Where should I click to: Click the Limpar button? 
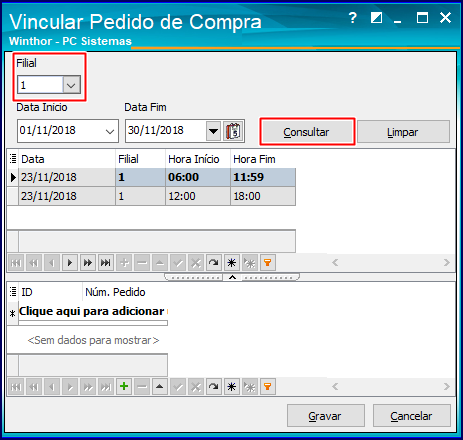tap(403, 132)
